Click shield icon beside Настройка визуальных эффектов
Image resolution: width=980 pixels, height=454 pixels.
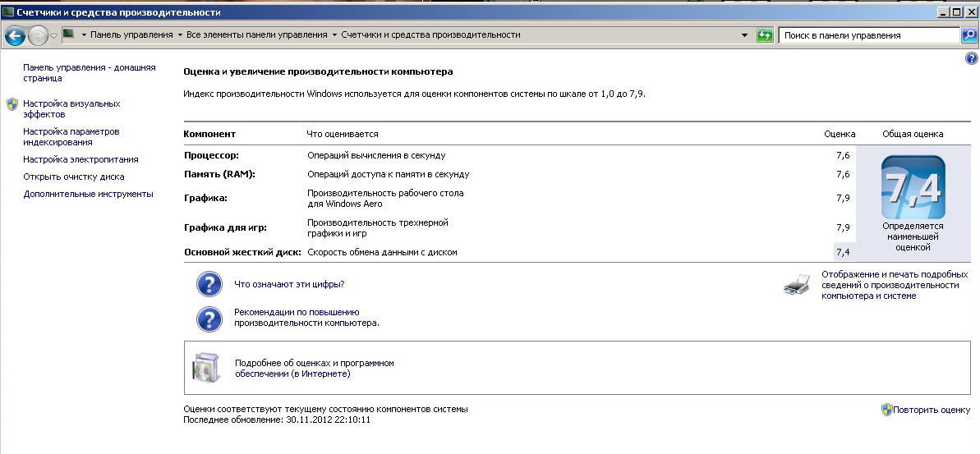click(x=12, y=104)
